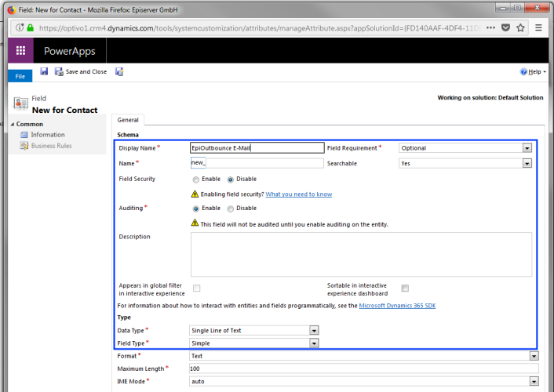Image resolution: width=554 pixels, height=392 pixels.
Task: Click the site information icon in address bar
Action: coord(18,27)
